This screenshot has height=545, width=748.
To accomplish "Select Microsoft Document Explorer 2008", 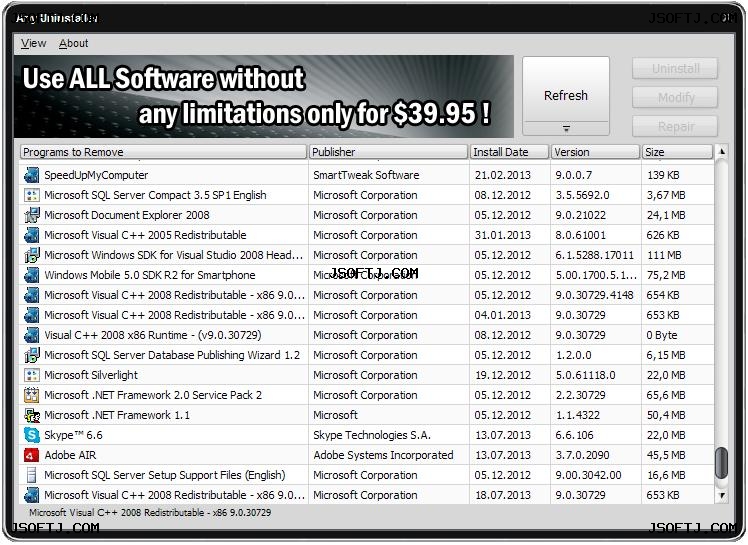I will [367, 215].
